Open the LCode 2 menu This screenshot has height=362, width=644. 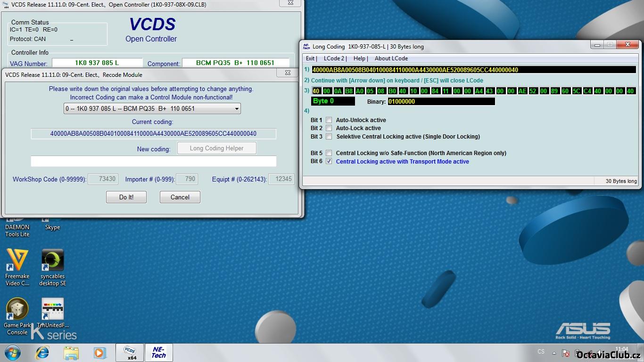[335, 58]
